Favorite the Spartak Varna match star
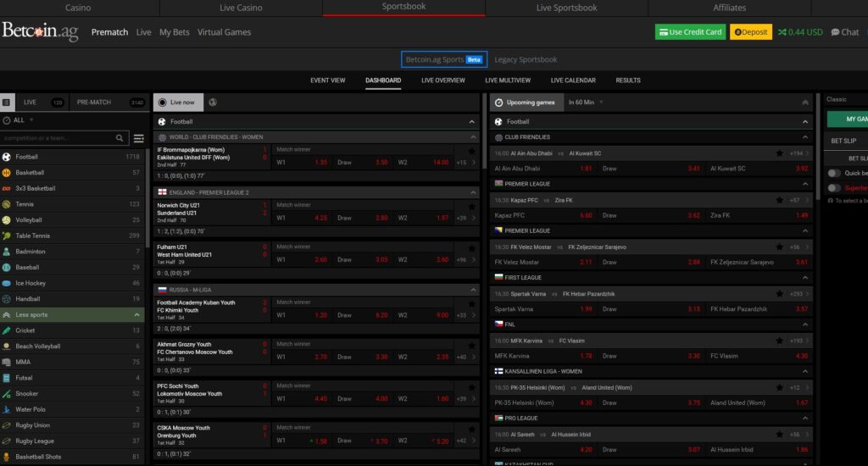Image resolution: width=868 pixels, height=466 pixels. [780, 294]
